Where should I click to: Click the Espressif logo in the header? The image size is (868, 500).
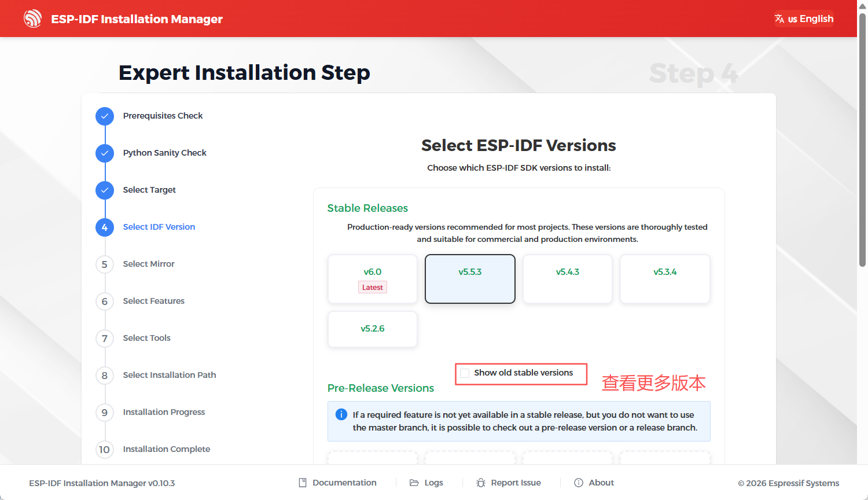32,19
